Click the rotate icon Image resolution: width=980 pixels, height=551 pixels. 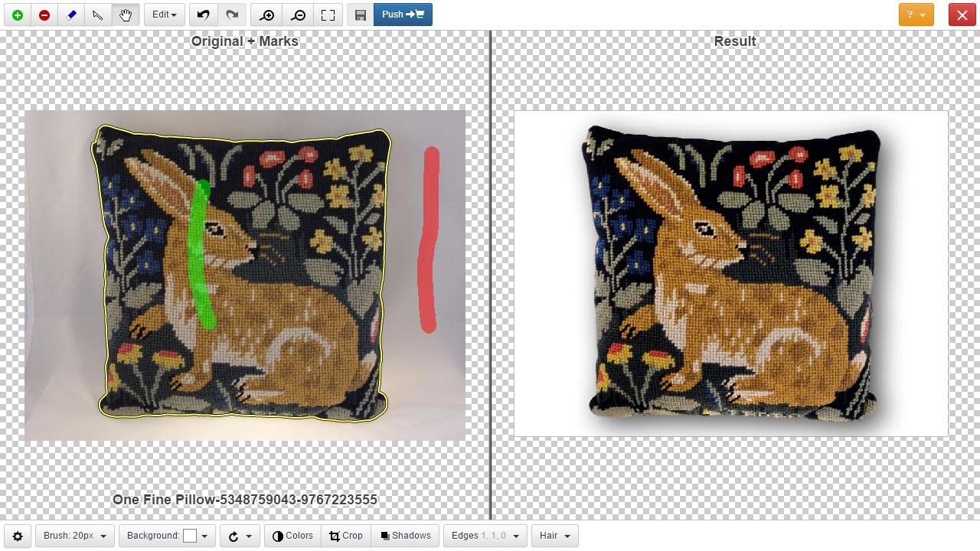click(234, 536)
